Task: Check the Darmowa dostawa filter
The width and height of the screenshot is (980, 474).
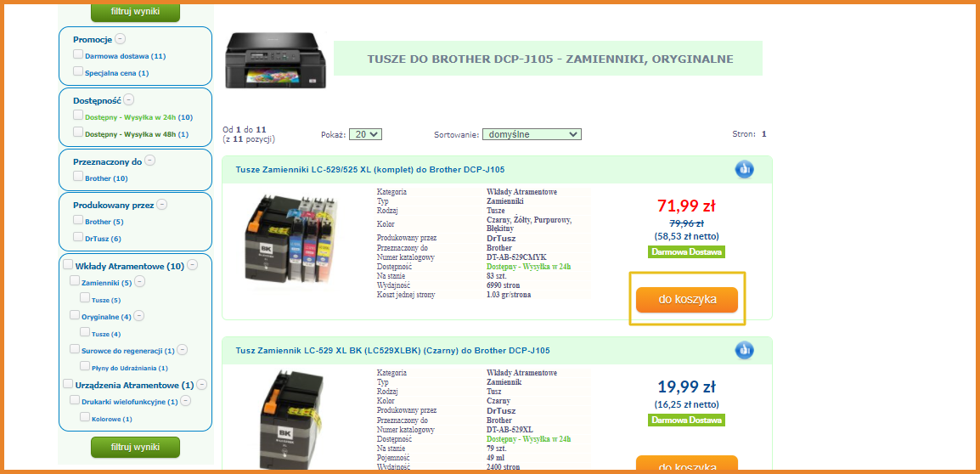Action: 78,54
